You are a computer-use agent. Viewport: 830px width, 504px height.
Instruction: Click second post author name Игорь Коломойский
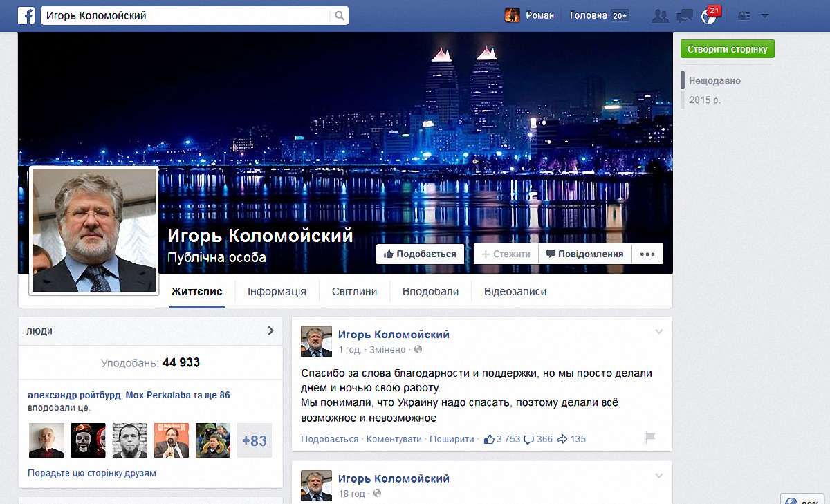(x=394, y=478)
